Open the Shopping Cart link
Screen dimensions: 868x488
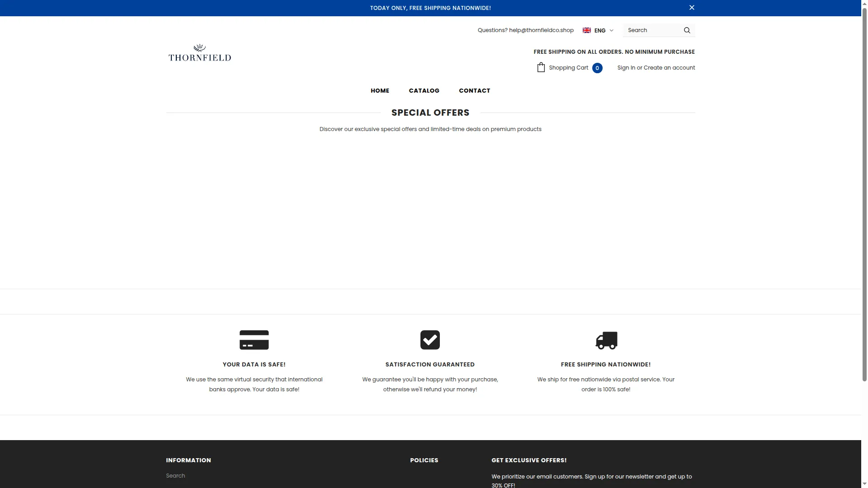[x=568, y=68]
